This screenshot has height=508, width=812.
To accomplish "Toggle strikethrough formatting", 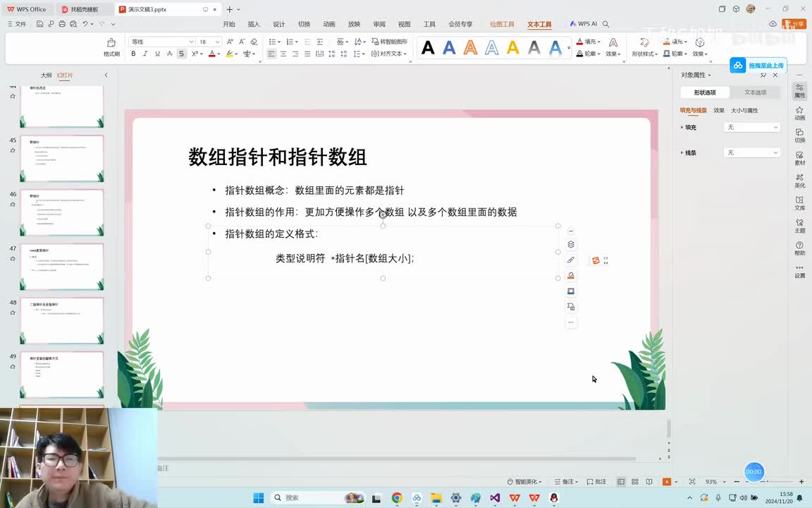I will [x=169, y=54].
